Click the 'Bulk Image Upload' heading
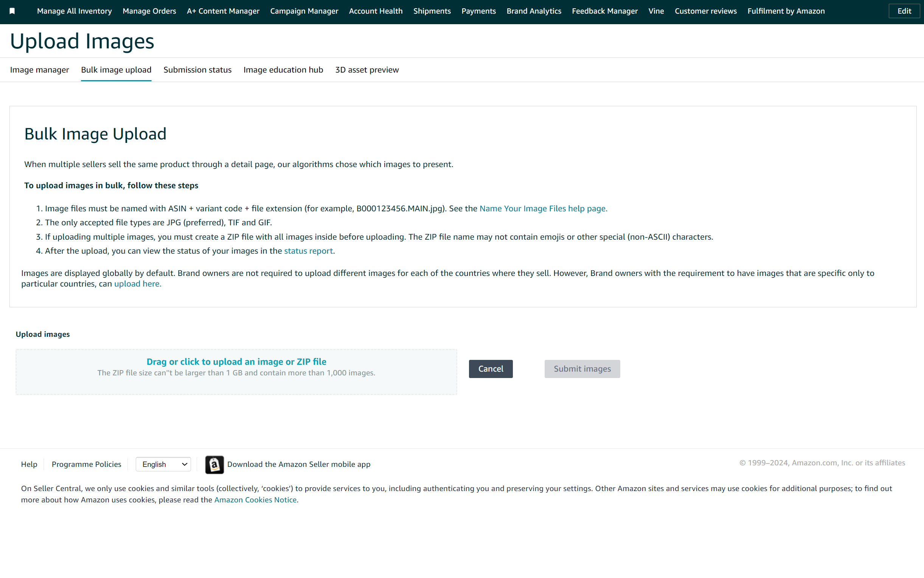This screenshot has width=924, height=578. tap(95, 134)
